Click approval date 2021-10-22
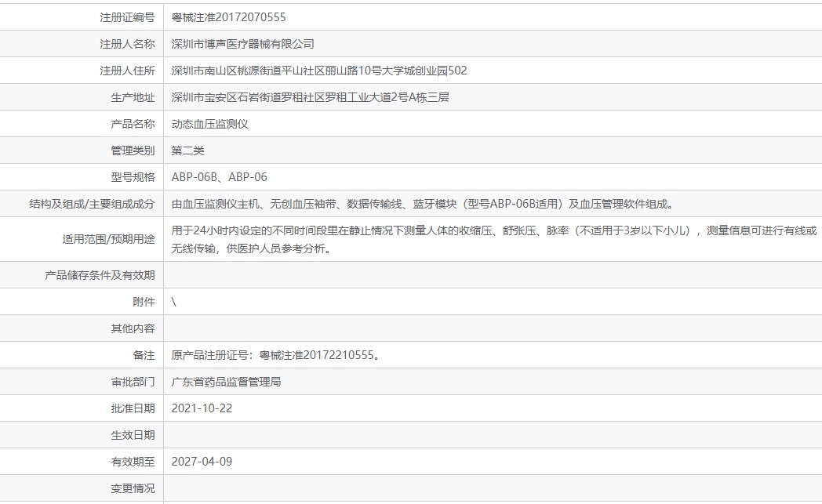The width and height of the screenshot is (822, 504). 202,409
